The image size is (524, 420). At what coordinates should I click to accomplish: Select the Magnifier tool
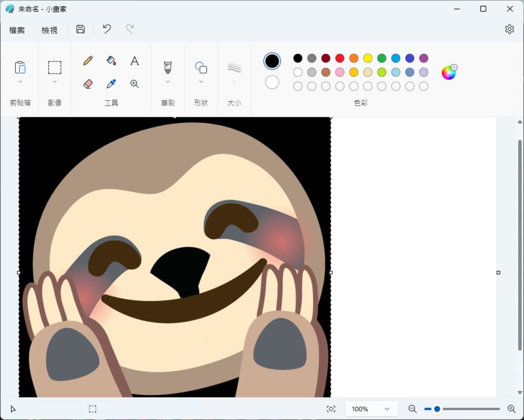tap(135, 83)
